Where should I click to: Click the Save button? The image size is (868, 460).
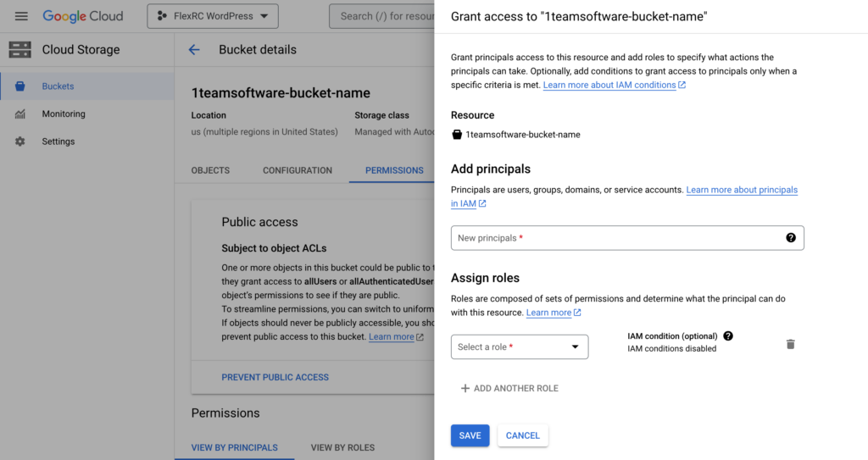[x=470, y=435]
